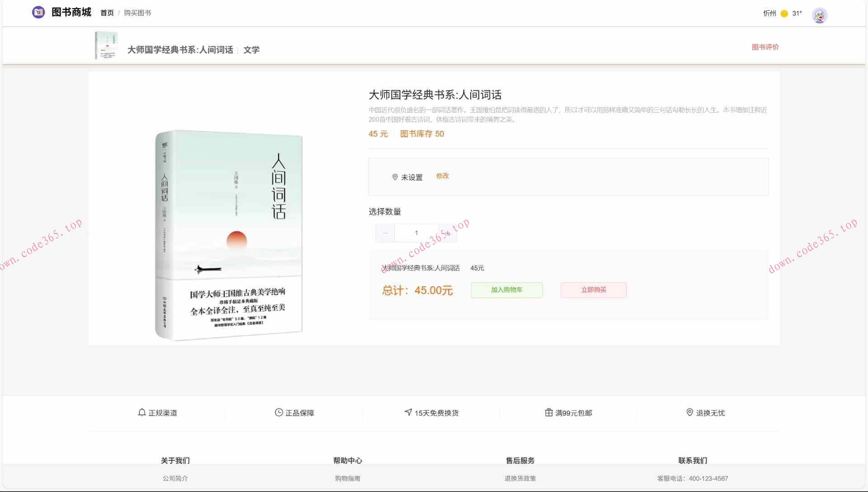Open the user avatar at top right

(820, 15)
